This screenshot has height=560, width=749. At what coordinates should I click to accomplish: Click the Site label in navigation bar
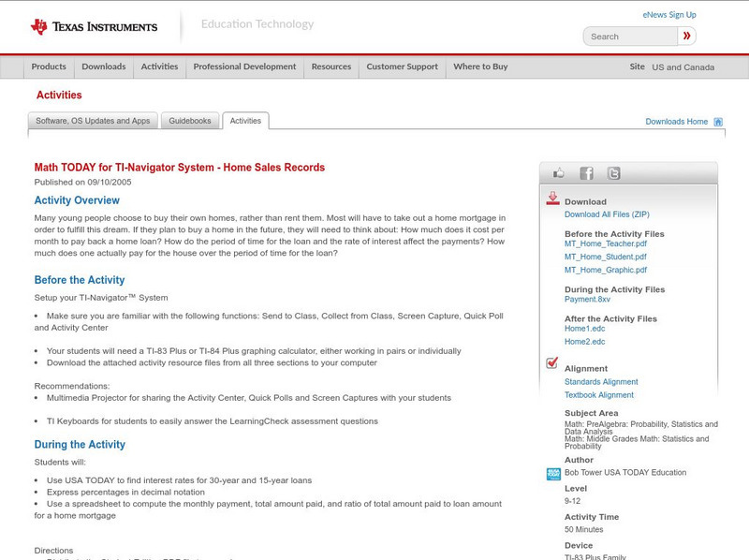[x=637, y=66]
